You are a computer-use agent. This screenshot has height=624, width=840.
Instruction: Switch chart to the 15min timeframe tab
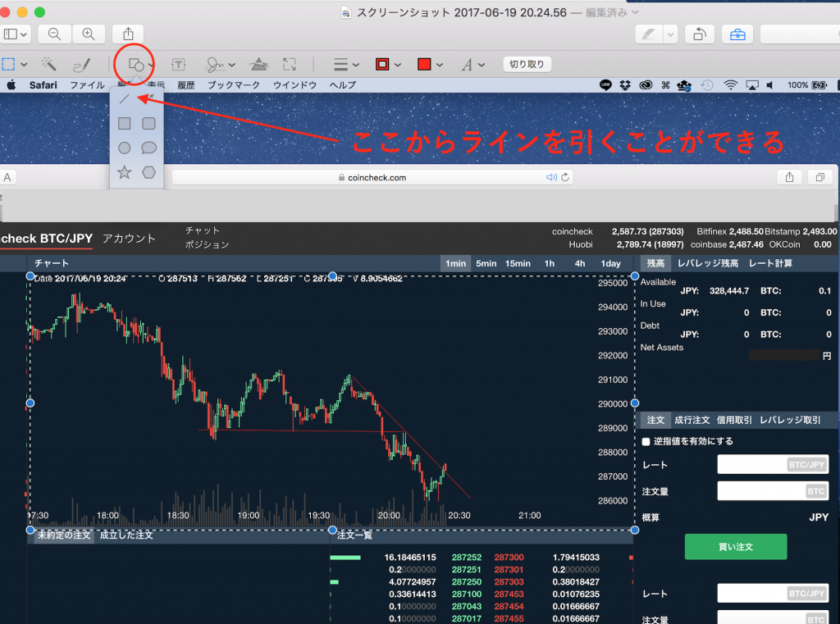[517, 263]
